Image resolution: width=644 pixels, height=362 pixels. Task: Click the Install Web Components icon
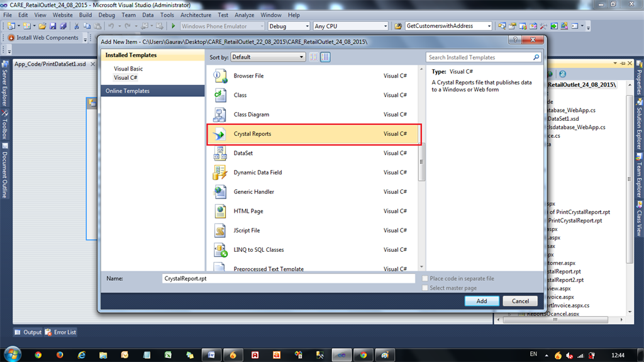11,38
